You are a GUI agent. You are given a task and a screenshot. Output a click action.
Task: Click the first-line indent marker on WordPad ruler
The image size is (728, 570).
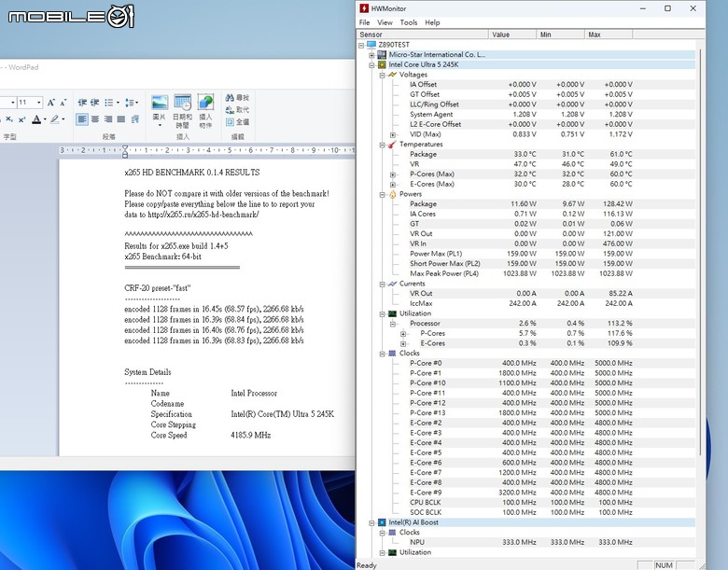pyautogui.click(x=125, y=148)
